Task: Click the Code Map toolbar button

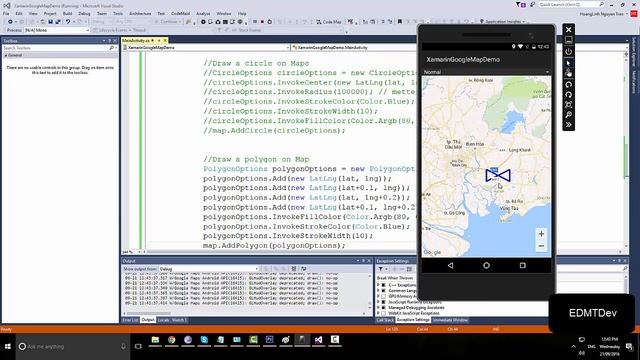Action: click(329, 22)
